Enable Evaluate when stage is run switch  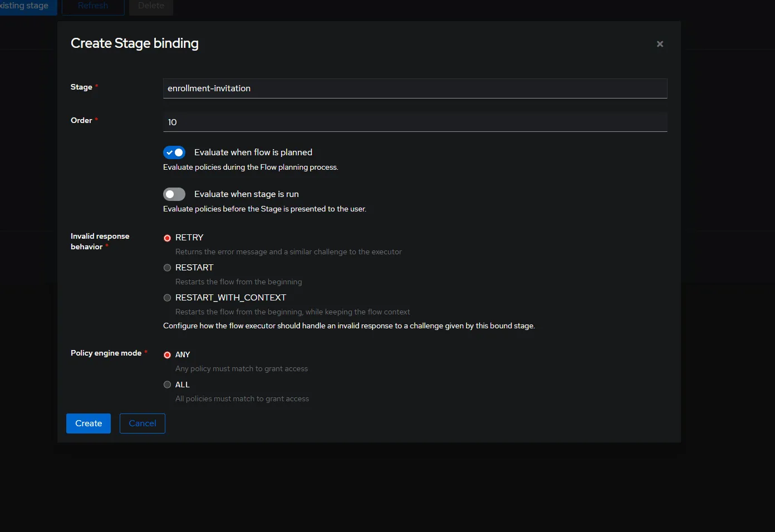pyautogui.click(x=174, y=194)
